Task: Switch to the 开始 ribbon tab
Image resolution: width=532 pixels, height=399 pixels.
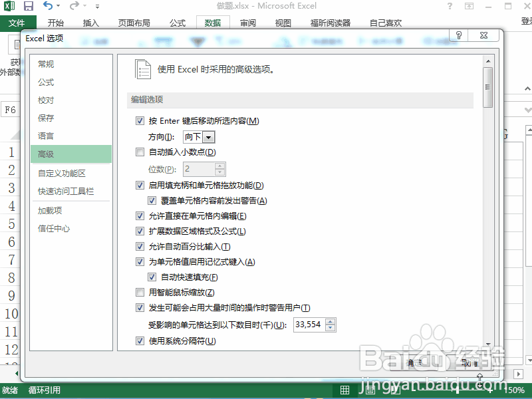Action: [x=56, y=23]
